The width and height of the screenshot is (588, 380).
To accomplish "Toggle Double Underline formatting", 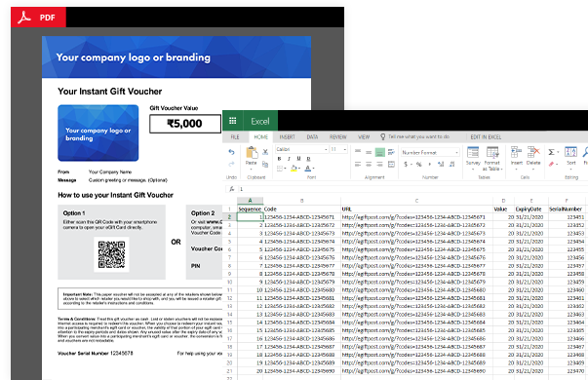I will click(x=308, y=159).
